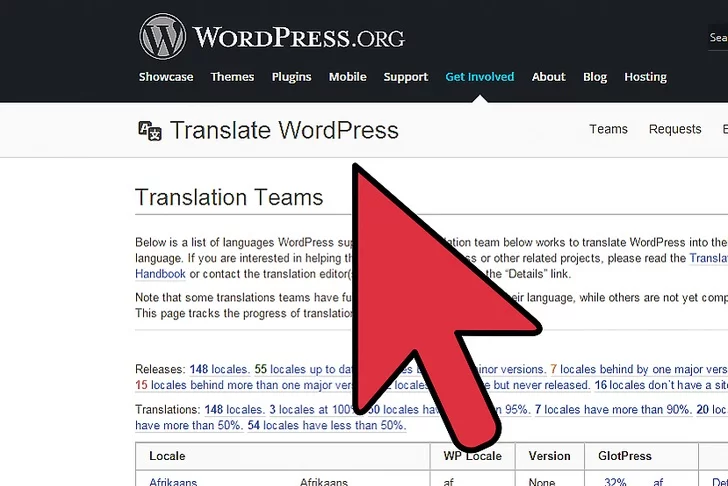Open Plugins in the navigation bar
This screenshot has height=486, width=728.
[x=291, y=77]
